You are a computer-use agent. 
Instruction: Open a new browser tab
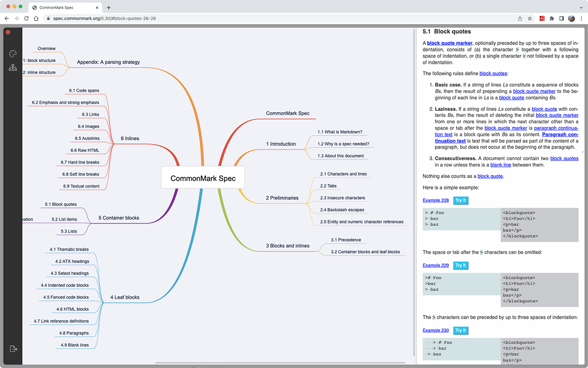point(108,7)
